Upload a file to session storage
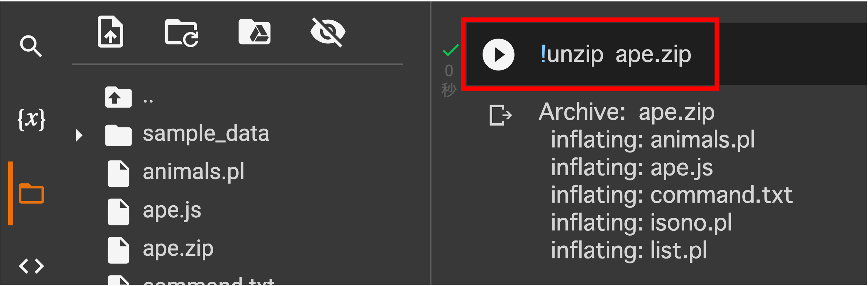This screenshot has height=286, width=868. click(x=111, y=31)
